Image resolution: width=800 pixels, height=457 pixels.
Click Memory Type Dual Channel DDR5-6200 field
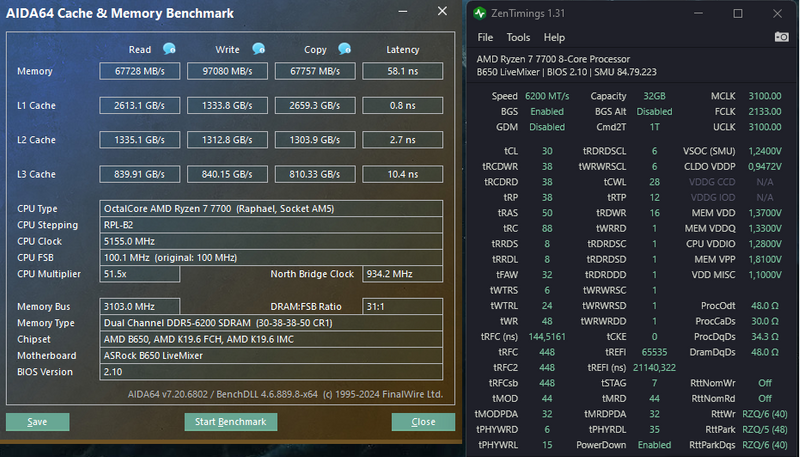(271, 323)
